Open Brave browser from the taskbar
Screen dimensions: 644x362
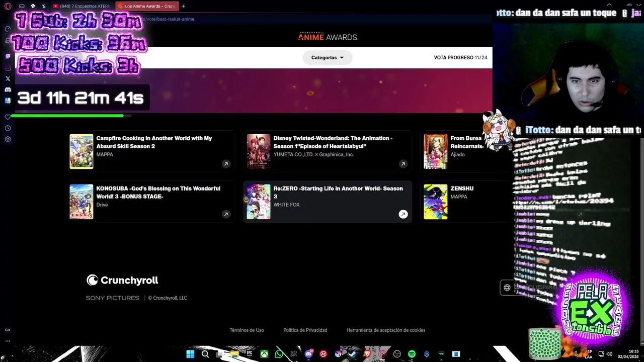tap(367, 354)
